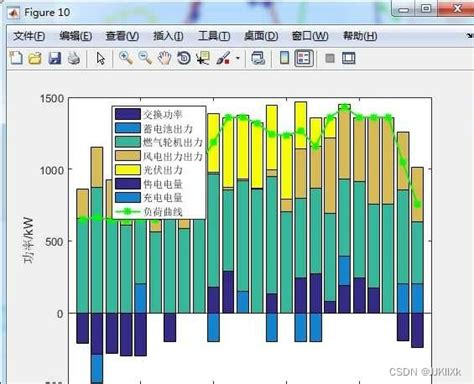
Task: Print the figure using printer icon
Action: click(74, 58)
